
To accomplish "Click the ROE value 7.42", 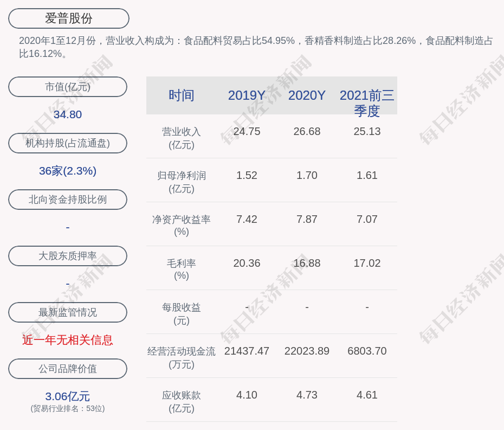I will click(x=247, y=220).
